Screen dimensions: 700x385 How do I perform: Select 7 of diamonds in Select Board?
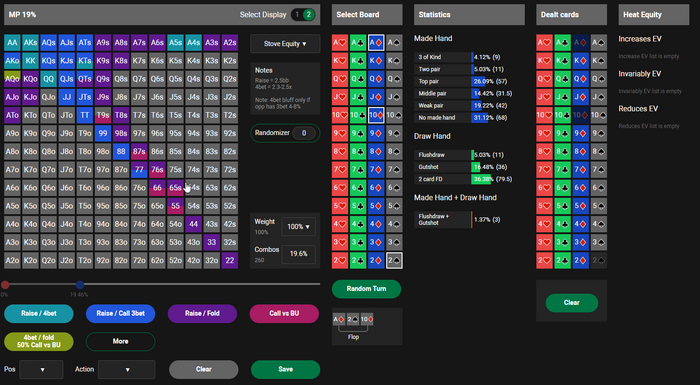(376, 169)
